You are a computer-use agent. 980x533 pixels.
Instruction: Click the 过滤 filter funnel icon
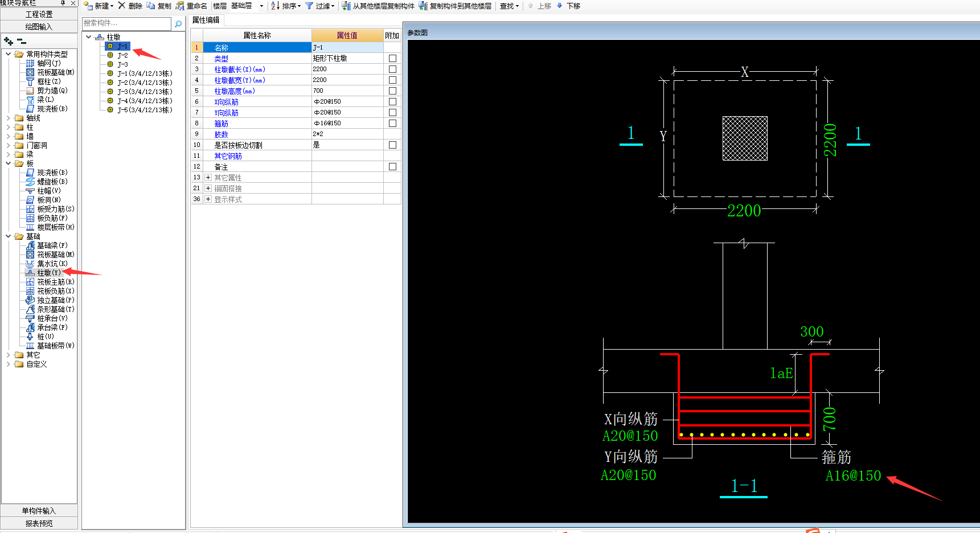tap(309, 6)
